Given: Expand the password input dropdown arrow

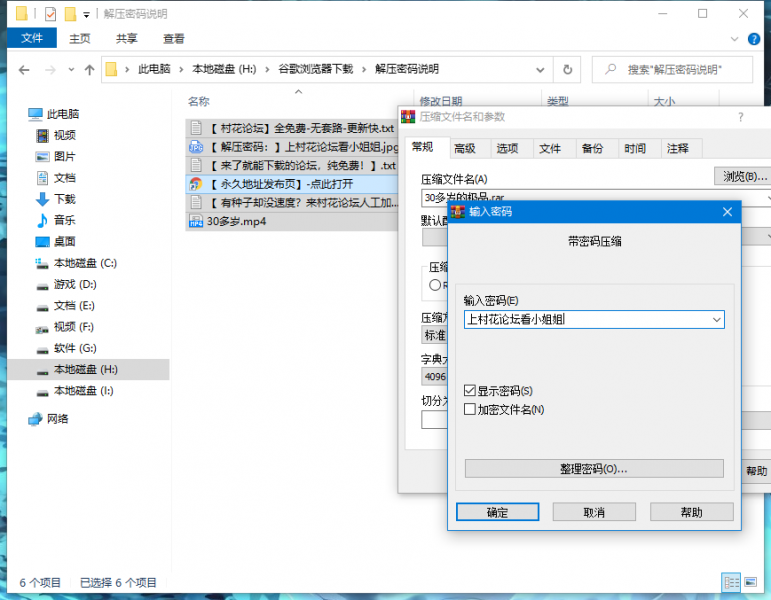Looking at the screenshot, I should [x=716, y=320].
